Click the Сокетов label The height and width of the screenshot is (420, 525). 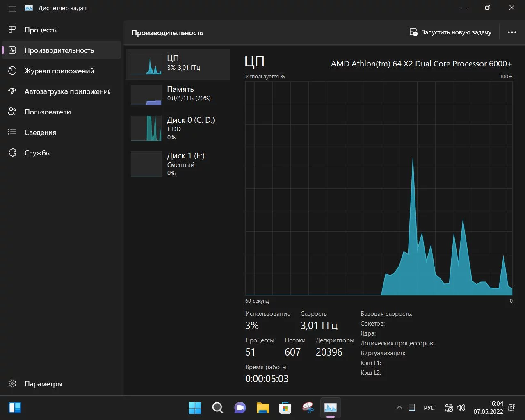[x=372, y=324]
